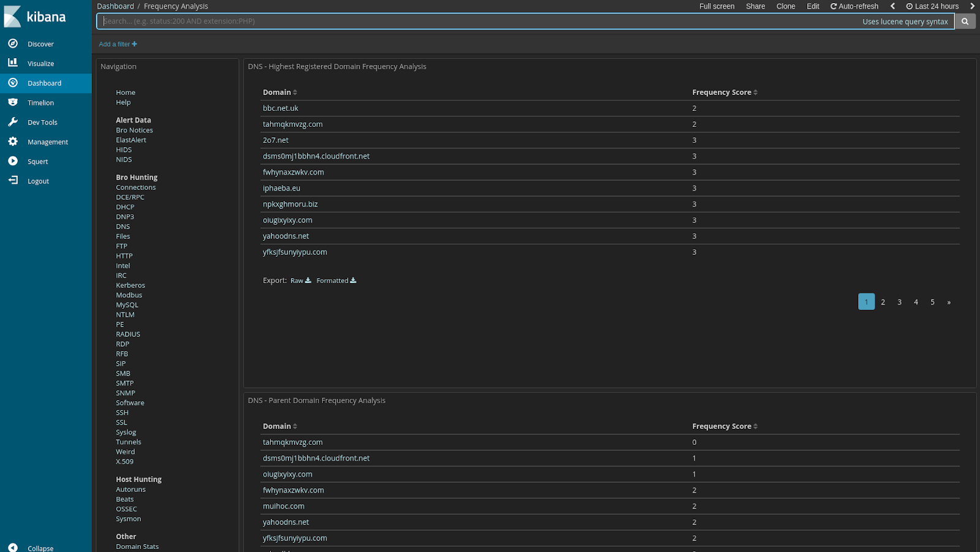Open the Last 24 hours time picker
Screen dimensions: 980x552
click(933, 6)
